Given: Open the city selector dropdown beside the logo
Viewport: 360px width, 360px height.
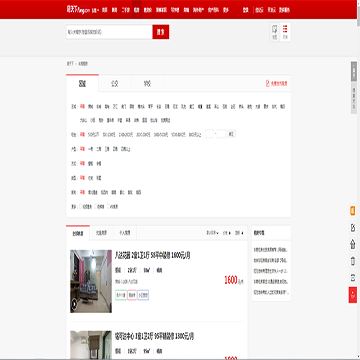Looking at the screenshot, I should (96, 10).
